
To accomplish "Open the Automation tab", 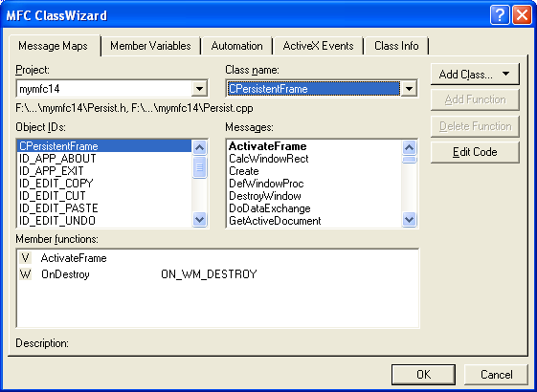I will pyautogui.click(x=236, y=46).
